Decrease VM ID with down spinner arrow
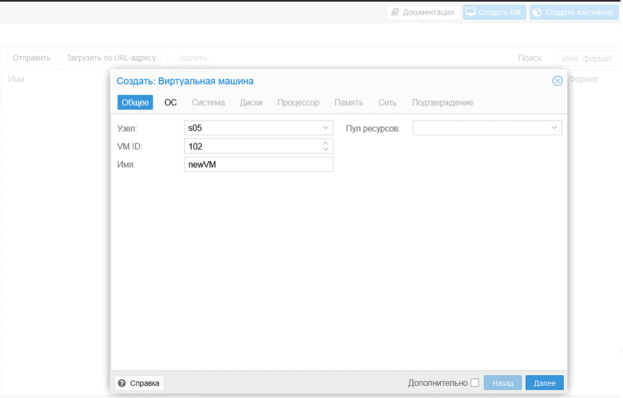The image size is (623, 398). tap(325, 149)
